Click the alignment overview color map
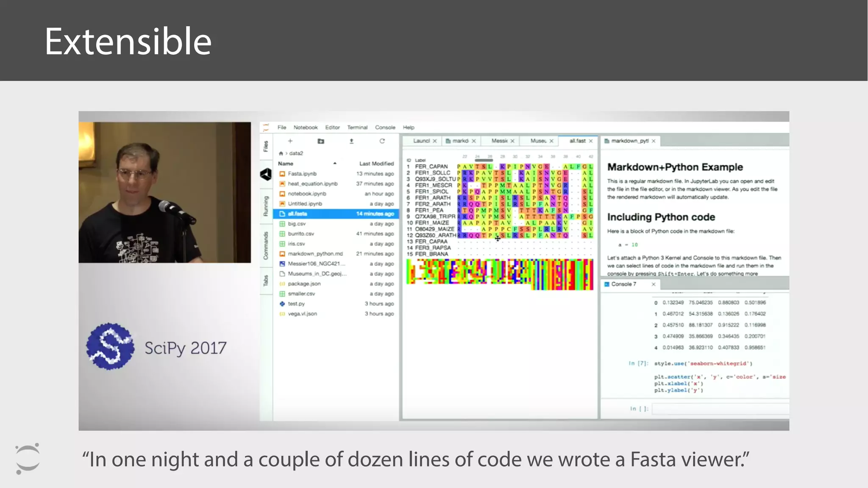Image resolution: width=868 pixels, height=488 pixels. 500,274
